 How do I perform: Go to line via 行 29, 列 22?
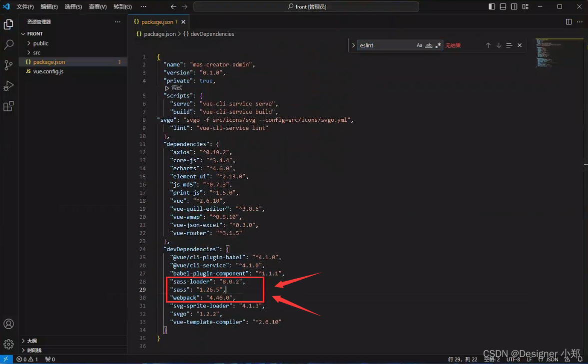coord(463,359)
